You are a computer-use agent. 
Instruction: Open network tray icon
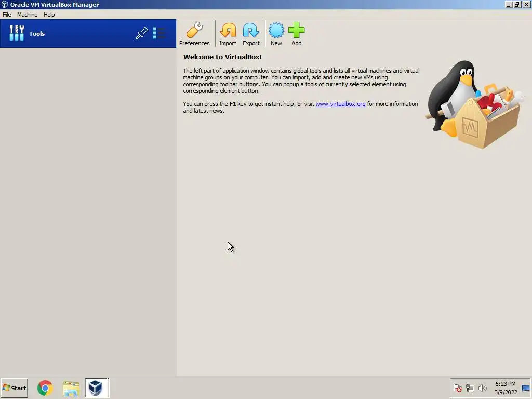pos(470,388)
